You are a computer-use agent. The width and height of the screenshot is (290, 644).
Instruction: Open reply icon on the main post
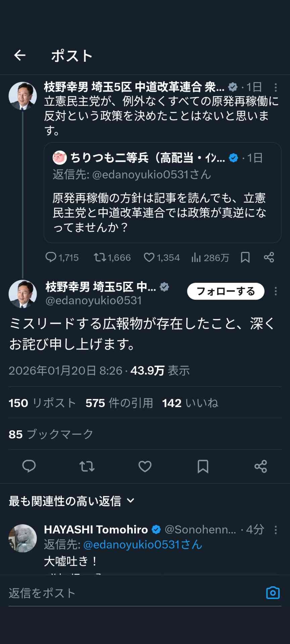tap(29, 466)
